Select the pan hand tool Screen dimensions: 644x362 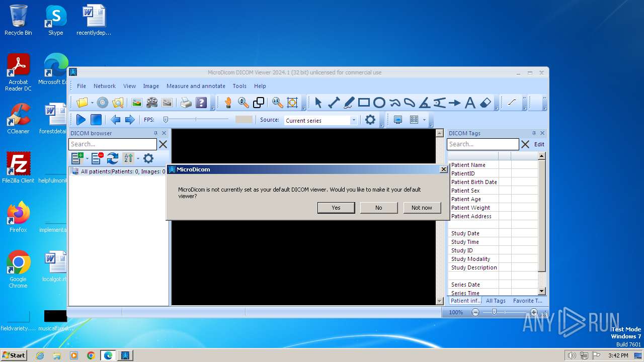click(228, 103)
